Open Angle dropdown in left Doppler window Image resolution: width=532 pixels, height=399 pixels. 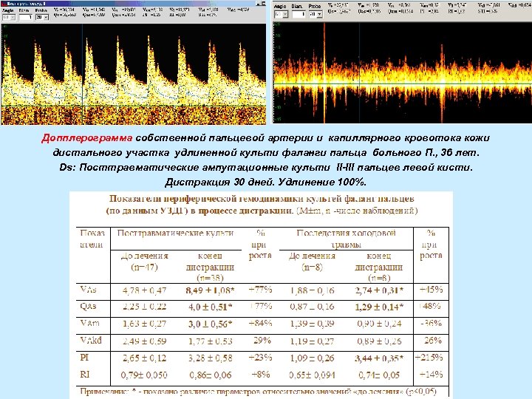(x=8, y=17)
